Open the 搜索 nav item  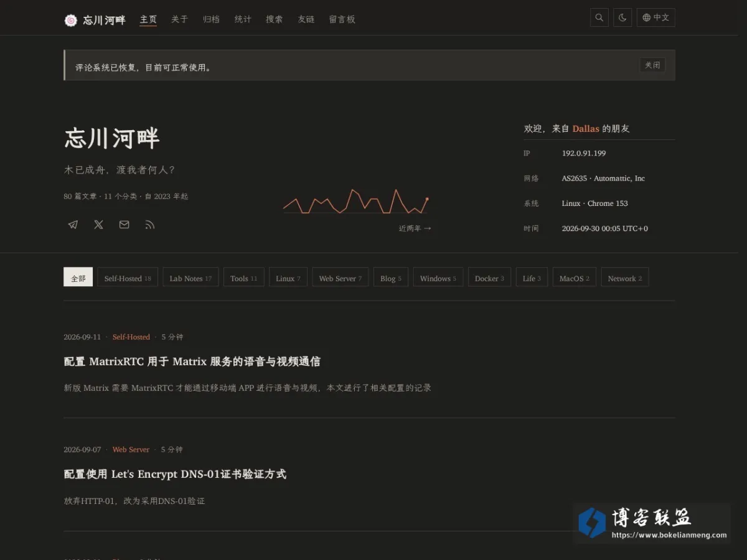[274, 19]
